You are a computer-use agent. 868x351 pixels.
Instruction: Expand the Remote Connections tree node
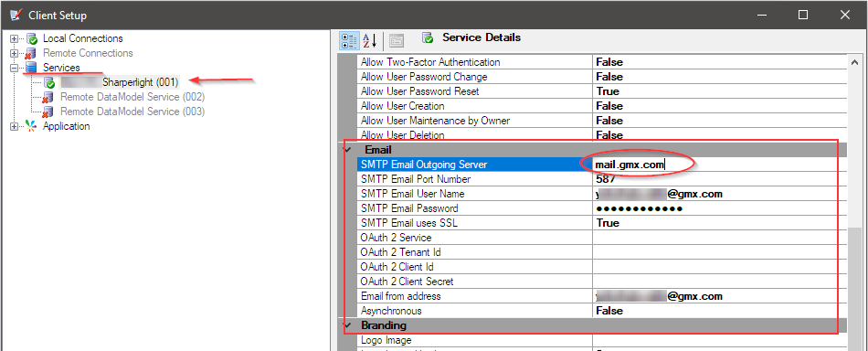click(x=15, y=54)
